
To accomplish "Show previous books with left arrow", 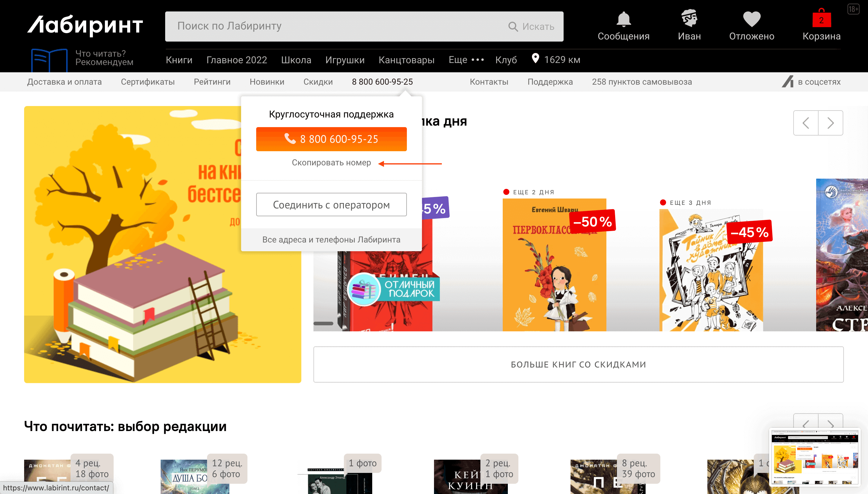I will click(x=806, y=123).
